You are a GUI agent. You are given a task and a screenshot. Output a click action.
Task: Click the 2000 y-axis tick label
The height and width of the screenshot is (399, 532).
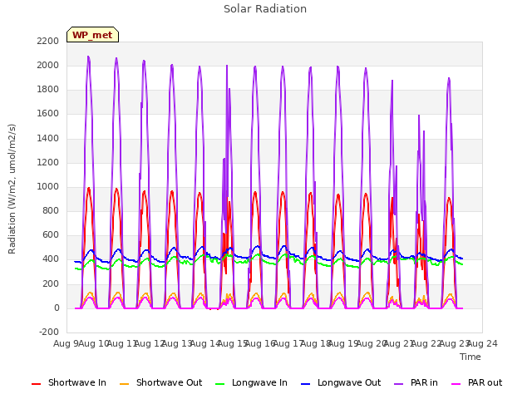(x=48, y=65)
